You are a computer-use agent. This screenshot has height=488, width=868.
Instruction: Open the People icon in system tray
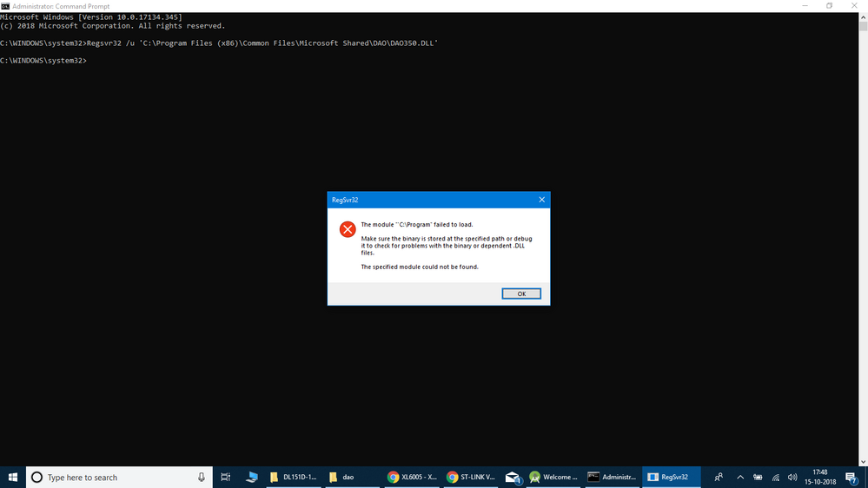(x=719, y=477)
